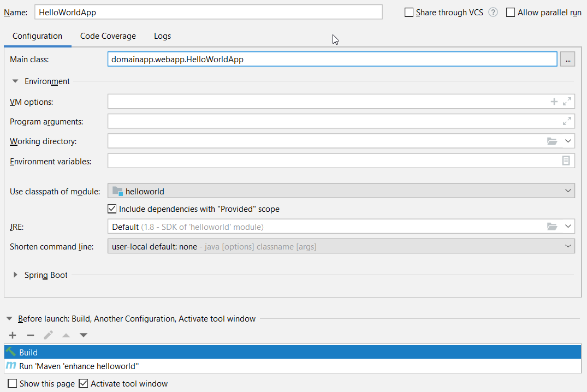The image size is (587, 392).
Task: Enable Allow parallel run checkbox
Action: [511, 13]
